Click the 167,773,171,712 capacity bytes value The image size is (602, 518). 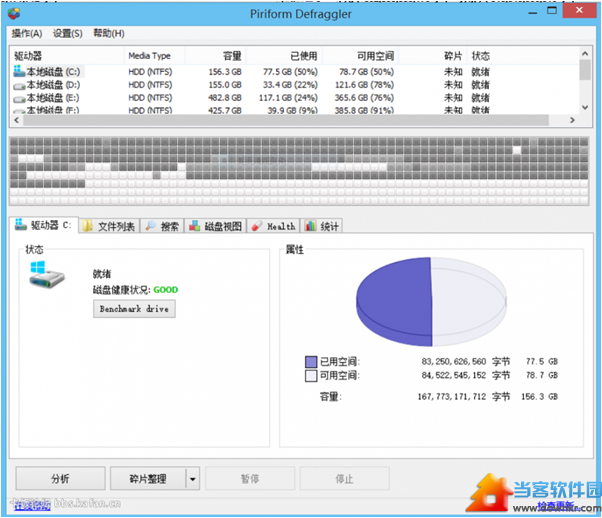[452, 397]
